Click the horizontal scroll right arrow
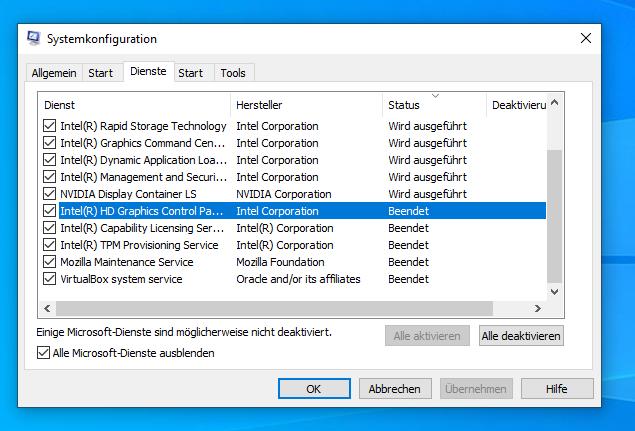635x431 pixels. point(537,309)
